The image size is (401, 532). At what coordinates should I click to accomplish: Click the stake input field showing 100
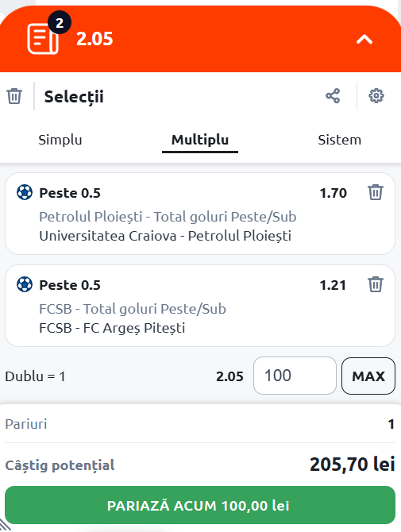pyautogui.click(x=295, y=376)
